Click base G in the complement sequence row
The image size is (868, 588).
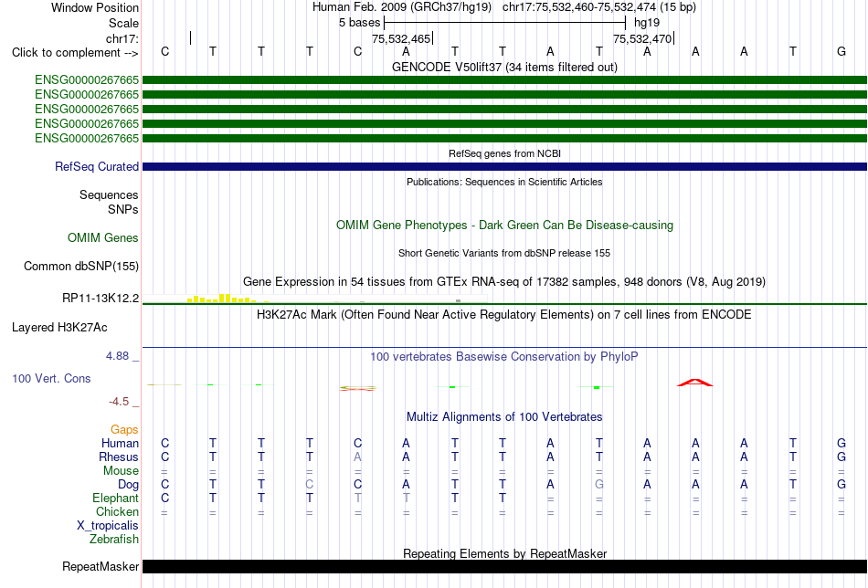point(842,52)
